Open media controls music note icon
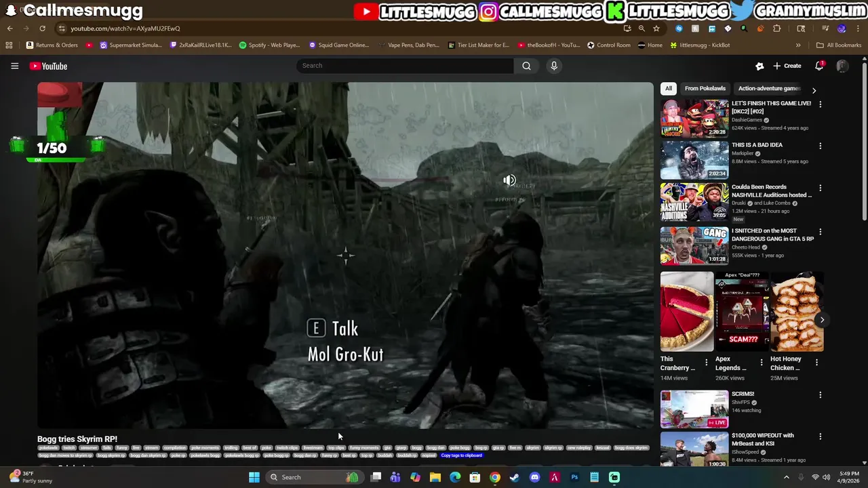The width and height of the screenshot is (868, 488). (x=825, y=28)
